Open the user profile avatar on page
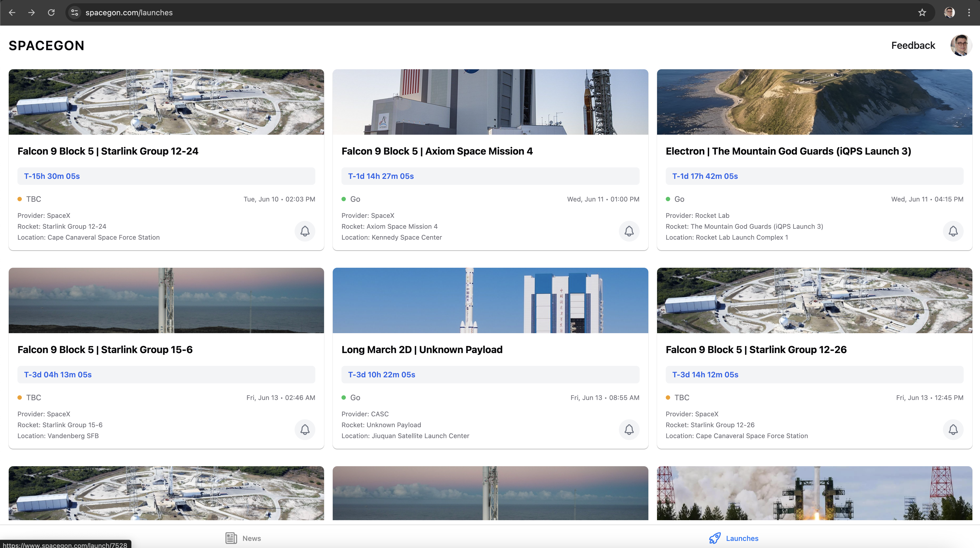Viewport: 980px width, 548px height. [x=961, y=46]
